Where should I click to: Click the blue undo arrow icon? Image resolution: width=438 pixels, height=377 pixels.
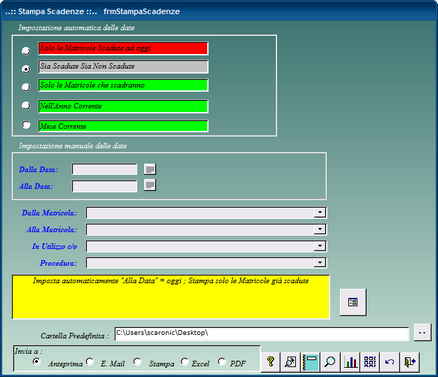[x=390, y=362]
